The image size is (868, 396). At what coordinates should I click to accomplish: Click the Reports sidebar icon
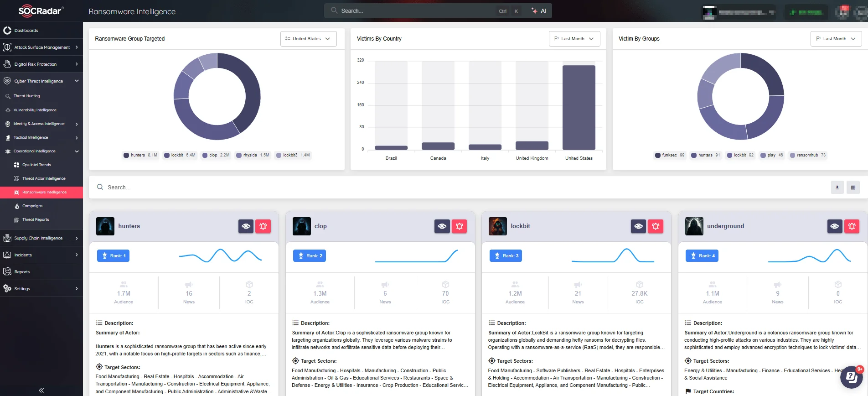7,272
